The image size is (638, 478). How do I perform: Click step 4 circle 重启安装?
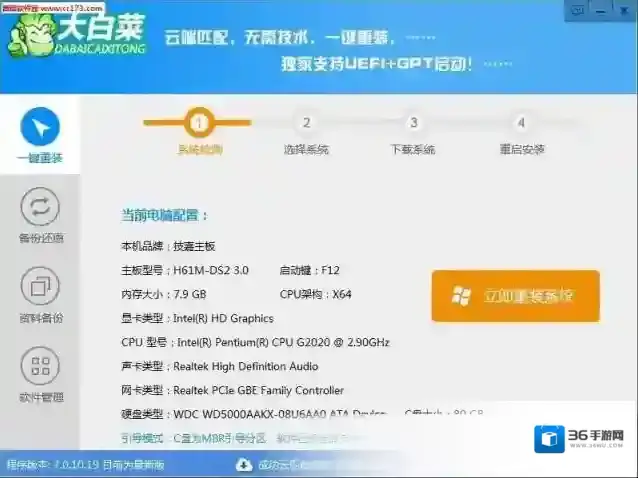(521, 122)
